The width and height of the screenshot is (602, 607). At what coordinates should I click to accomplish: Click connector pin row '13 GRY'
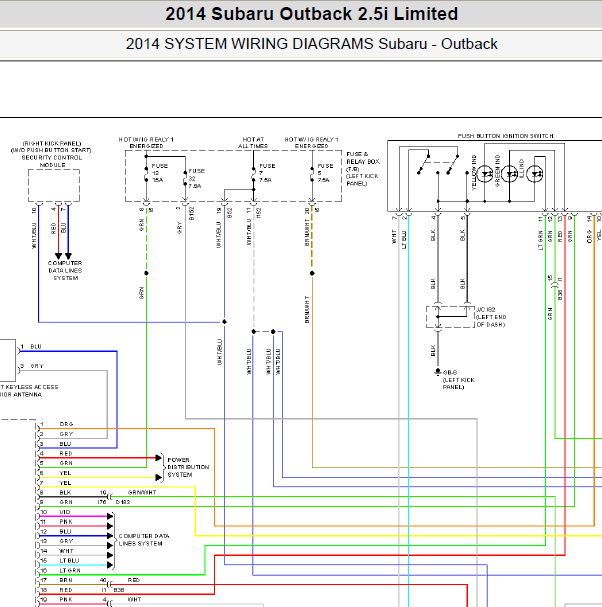coord(57,541)
